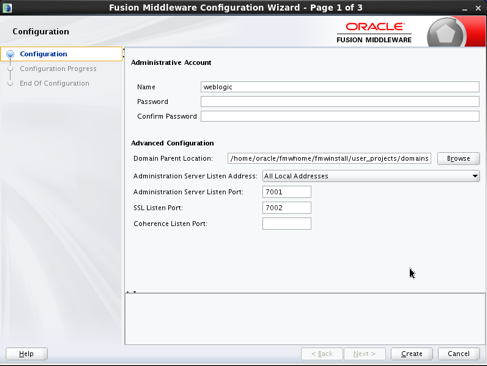This screenshot has width=487, height=366.
Task: Select the End Of Configuration step
Action: pyautogui.click(x=54, y=83)
